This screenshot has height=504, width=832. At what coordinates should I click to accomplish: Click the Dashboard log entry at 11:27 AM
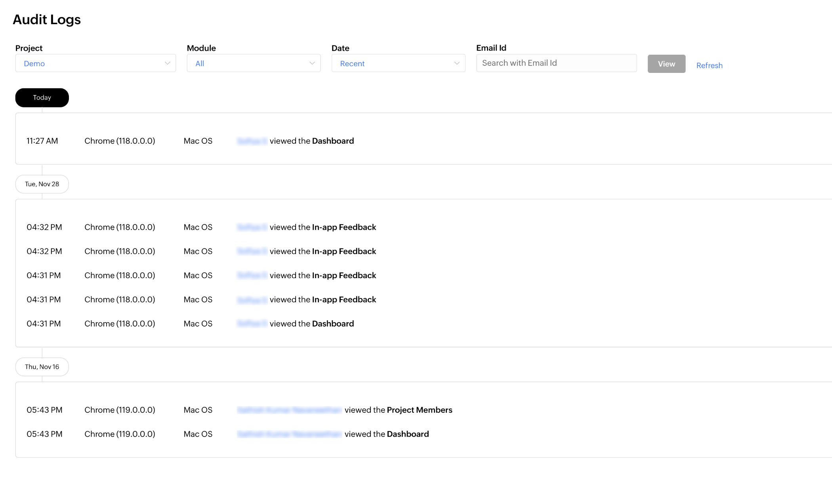[333, 141]
